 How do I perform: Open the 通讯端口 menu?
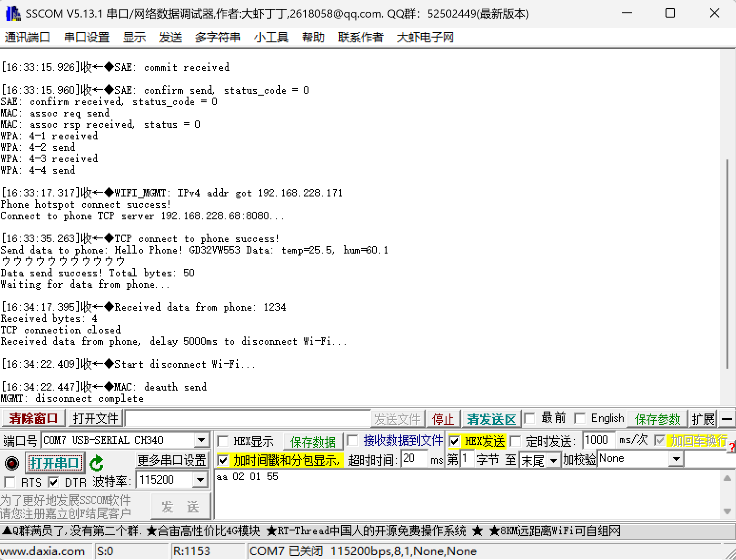(27, 37)
